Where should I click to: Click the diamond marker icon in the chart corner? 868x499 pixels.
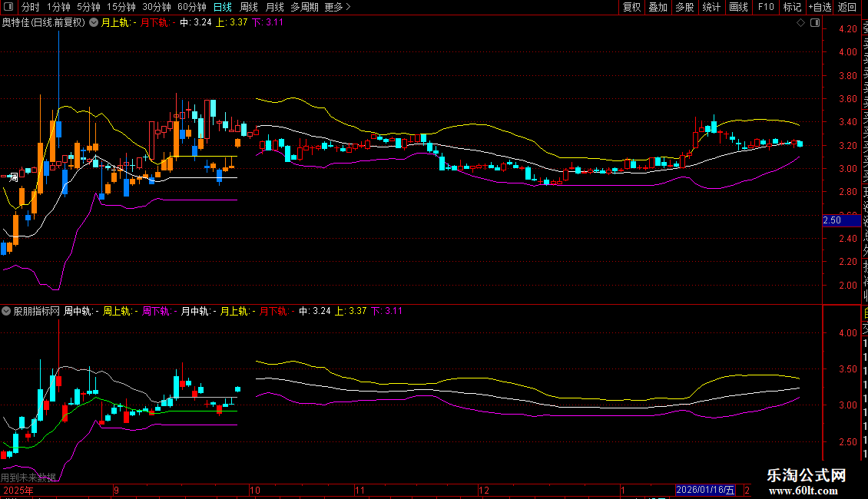(x=800, y=23)
